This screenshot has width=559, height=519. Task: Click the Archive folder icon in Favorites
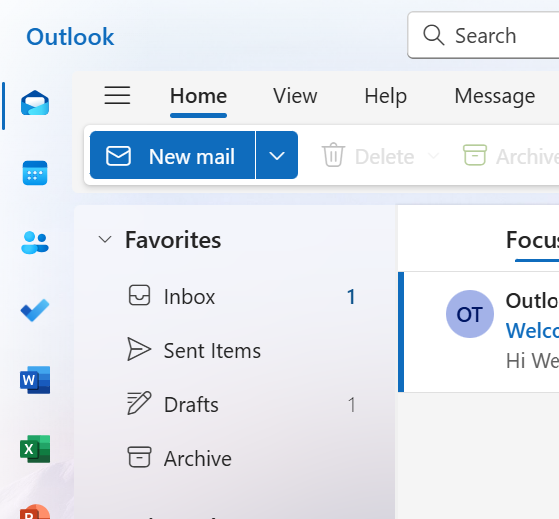(x=139, y=457)
